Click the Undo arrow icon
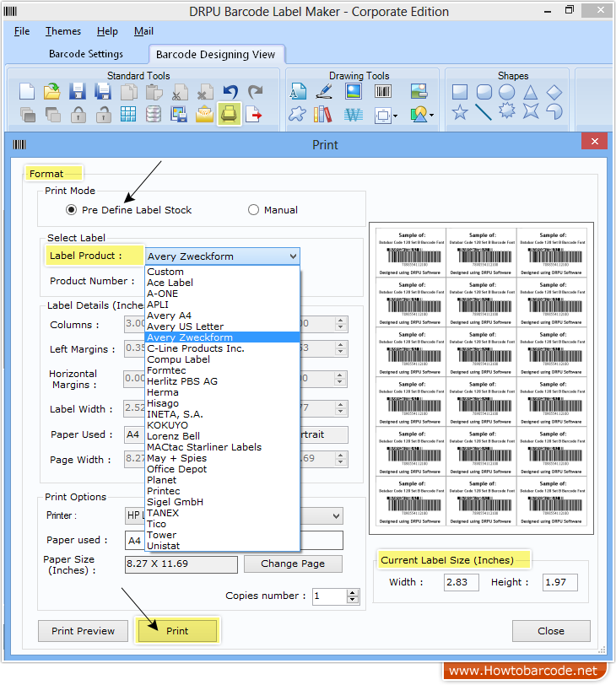 (230, 92)
